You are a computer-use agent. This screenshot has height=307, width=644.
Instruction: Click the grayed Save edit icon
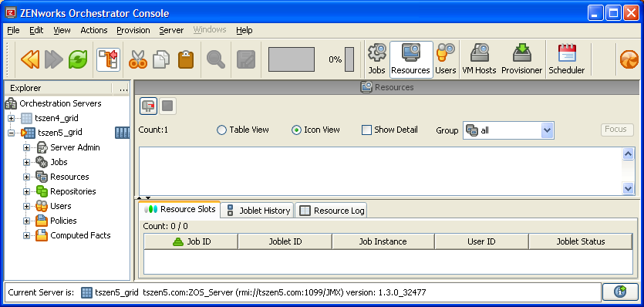click(x=246, y=60)
